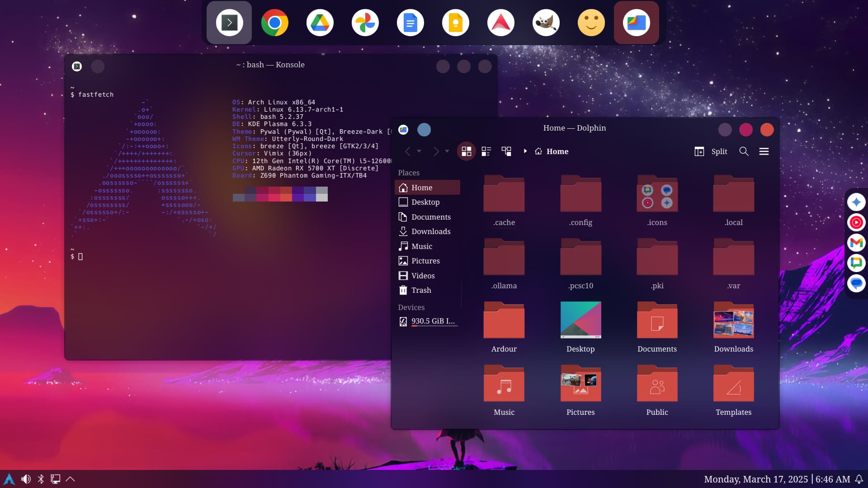Open Dolphin search

pos(744,151)
